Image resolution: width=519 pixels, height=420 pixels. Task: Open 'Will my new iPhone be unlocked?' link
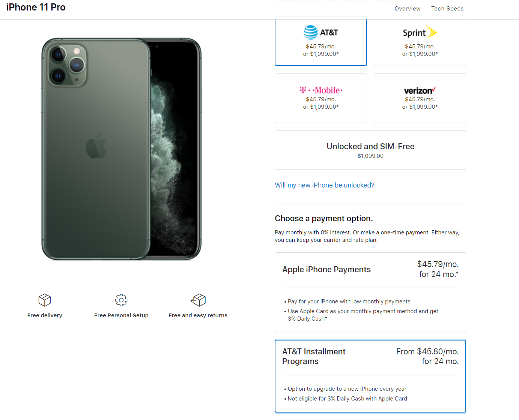point(325,185)
